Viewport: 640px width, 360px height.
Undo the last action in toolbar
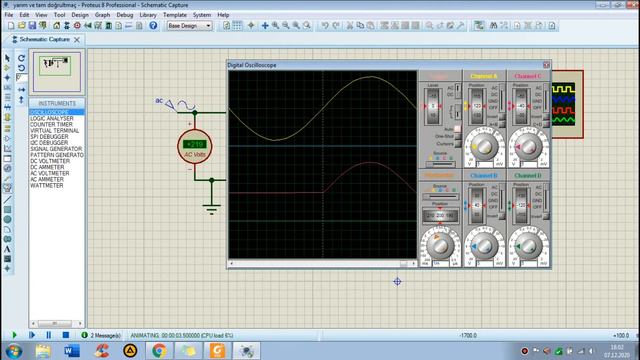[325, 26]
